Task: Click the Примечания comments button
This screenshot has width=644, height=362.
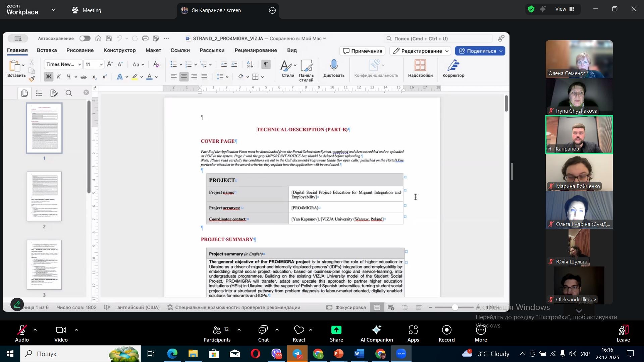Action: [x=363, y=51]
